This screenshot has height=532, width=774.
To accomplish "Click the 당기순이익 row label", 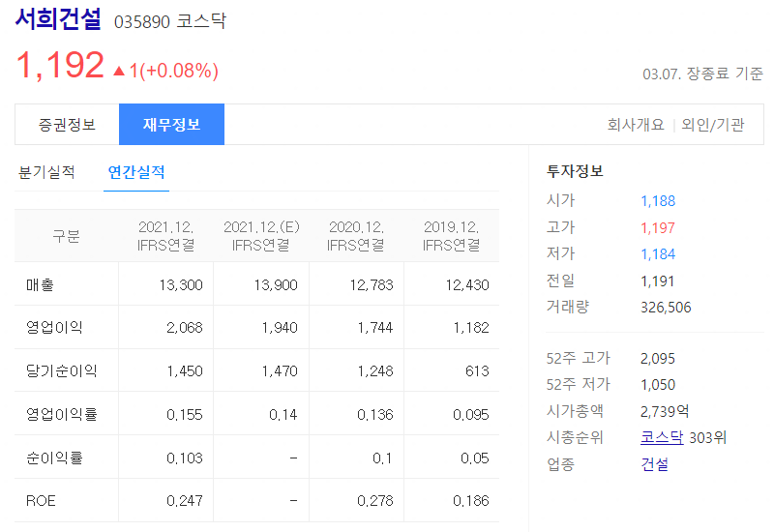I will pos(61,370).
